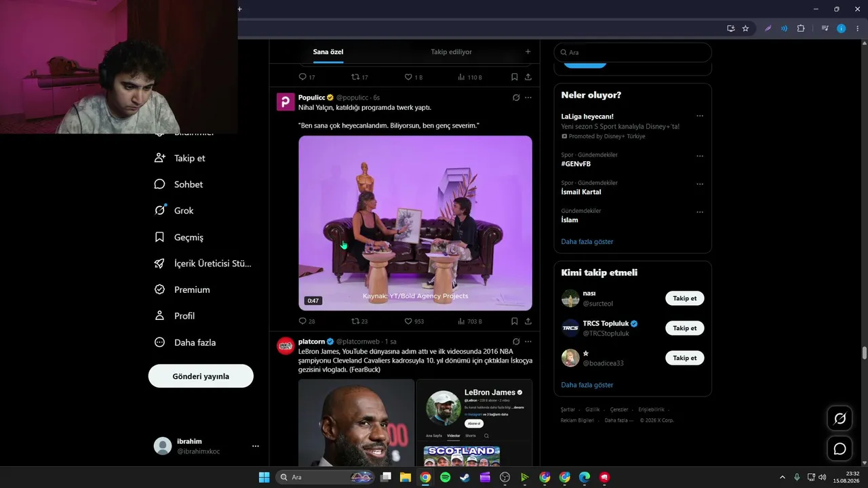Follow nası with Takip et button
Viewport: 868px width, 488px height.
tap(685, 298)
